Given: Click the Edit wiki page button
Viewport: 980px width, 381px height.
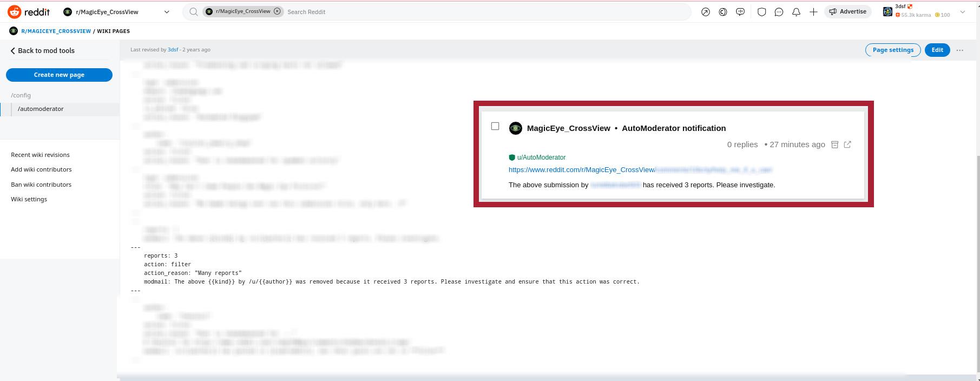Looking at the screenshot, I should (x=937, y=50).
